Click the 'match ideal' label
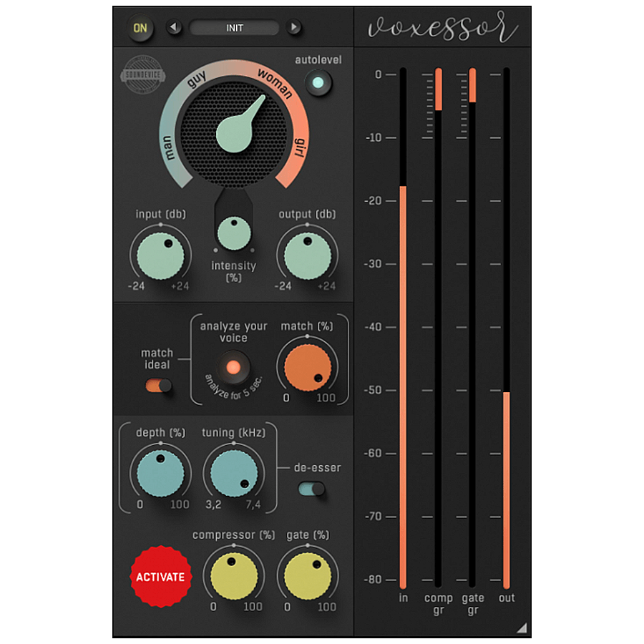 (x=157, y=358)
